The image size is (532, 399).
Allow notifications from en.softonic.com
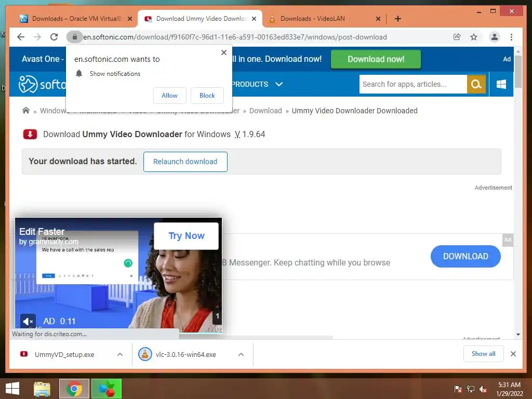coord(170,96)
